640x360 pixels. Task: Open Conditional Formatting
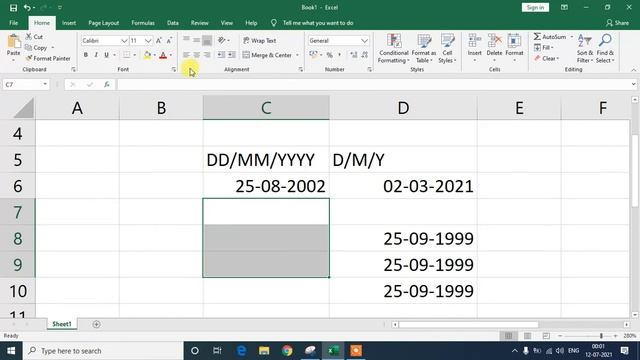[393, 49]
